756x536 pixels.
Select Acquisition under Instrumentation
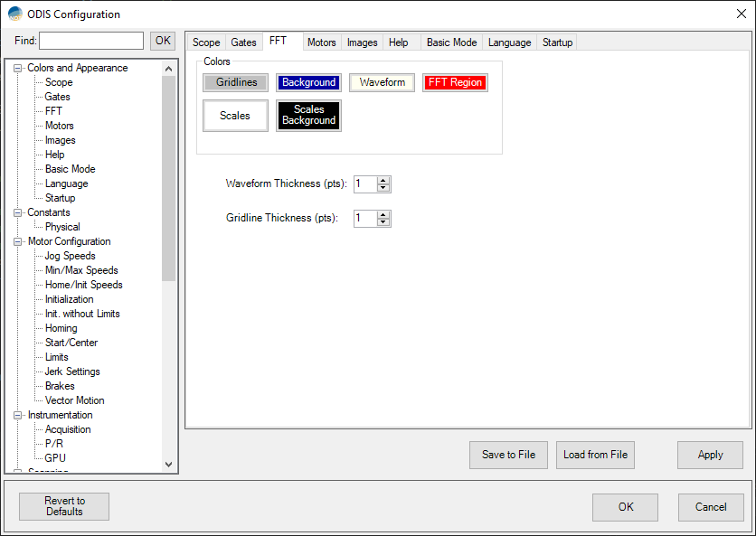[68, 429]
